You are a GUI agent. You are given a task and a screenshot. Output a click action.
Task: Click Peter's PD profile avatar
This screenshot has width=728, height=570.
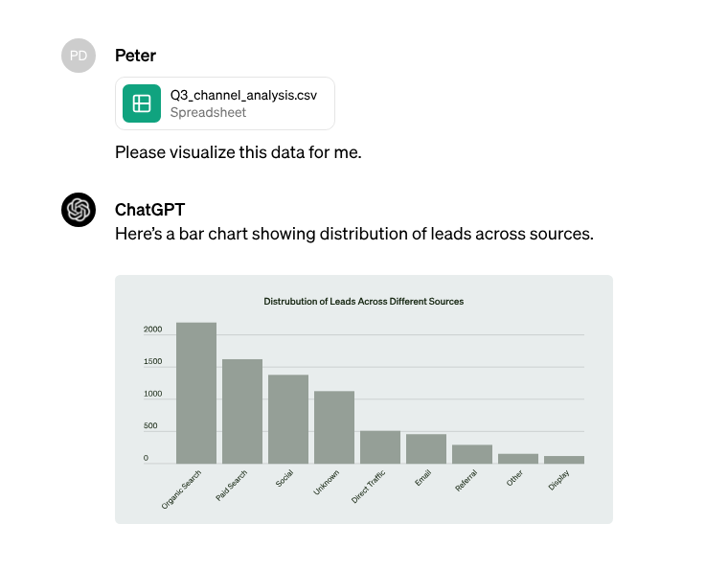coord(79,56)
